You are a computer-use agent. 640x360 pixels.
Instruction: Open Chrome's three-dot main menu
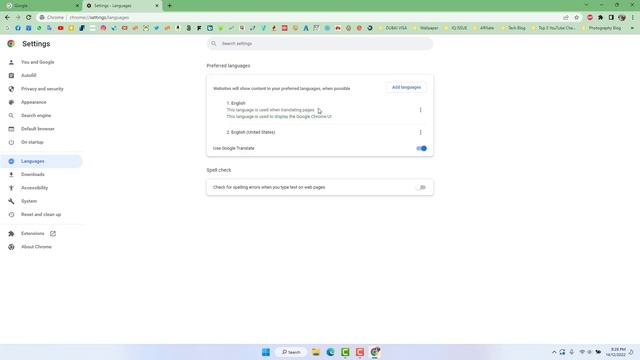pyautogui.click(x=633, y=18)
